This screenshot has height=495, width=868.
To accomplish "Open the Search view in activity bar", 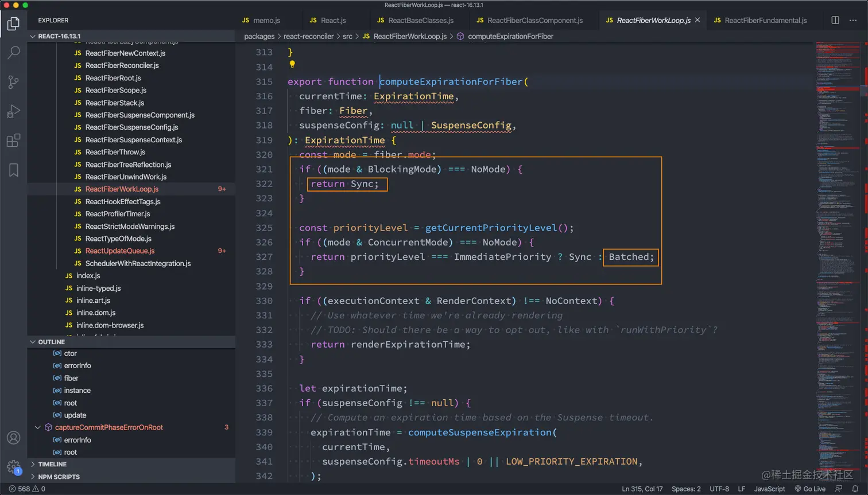I will click(13, 53).
